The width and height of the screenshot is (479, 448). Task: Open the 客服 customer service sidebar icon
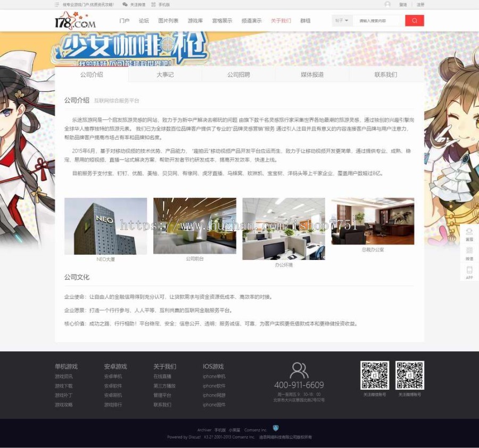469,234
